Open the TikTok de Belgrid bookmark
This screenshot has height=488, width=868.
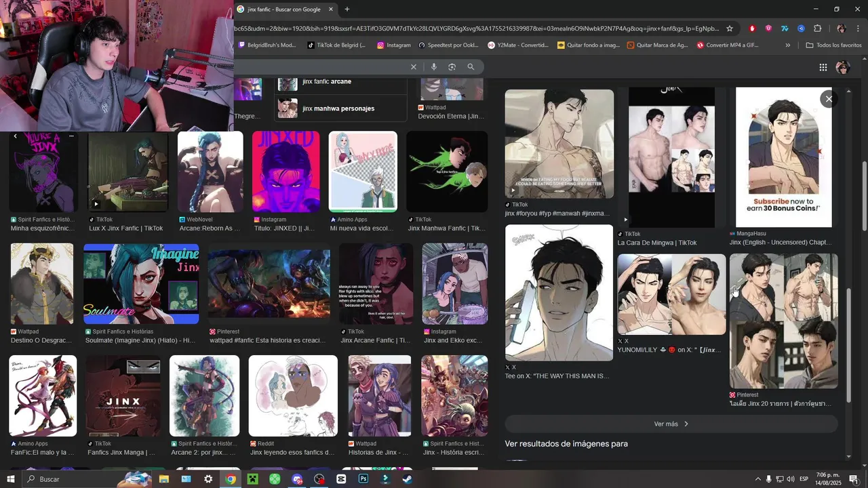(336, 45)
